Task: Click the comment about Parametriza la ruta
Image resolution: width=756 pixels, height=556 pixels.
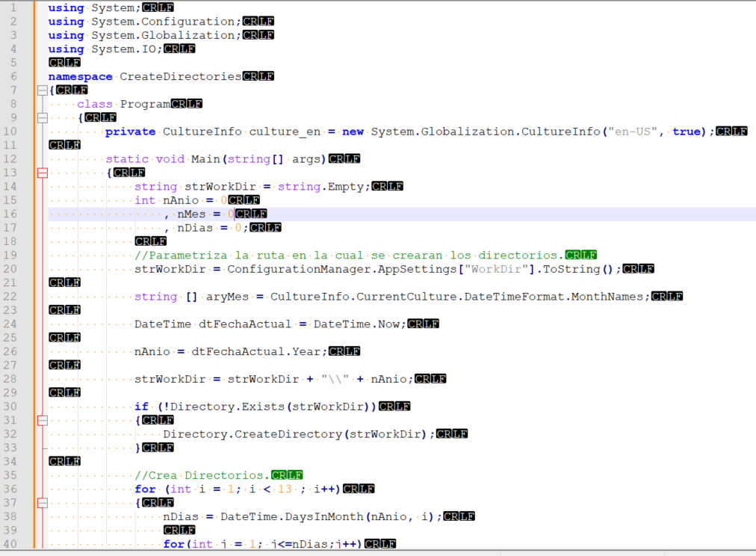Action: click(x=349, y=256)
